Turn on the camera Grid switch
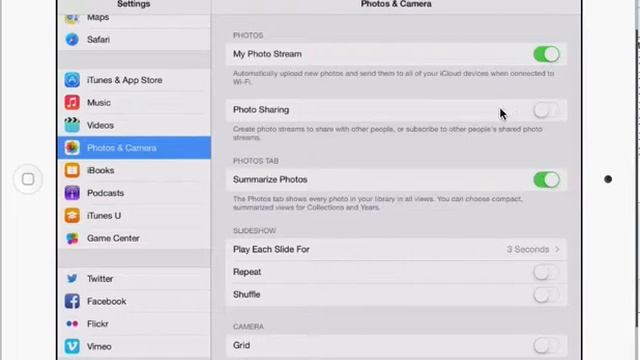This screenshot has height=360, width=640. [546, 346]
